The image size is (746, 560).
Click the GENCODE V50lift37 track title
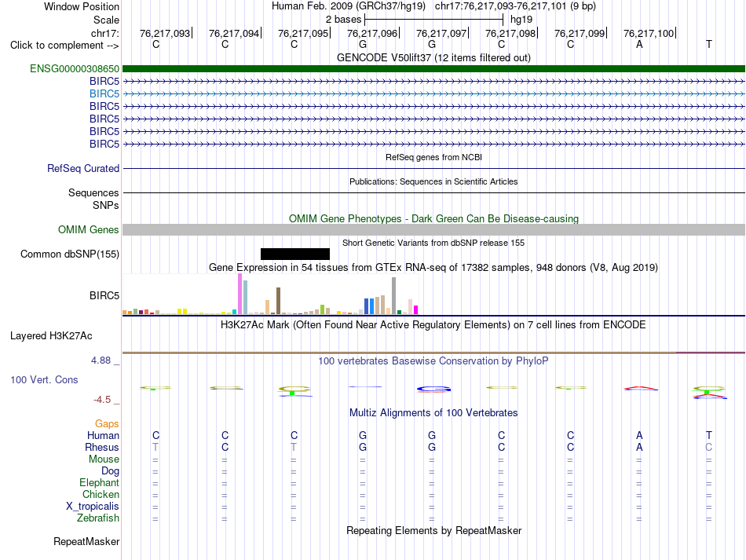point(433,57)
